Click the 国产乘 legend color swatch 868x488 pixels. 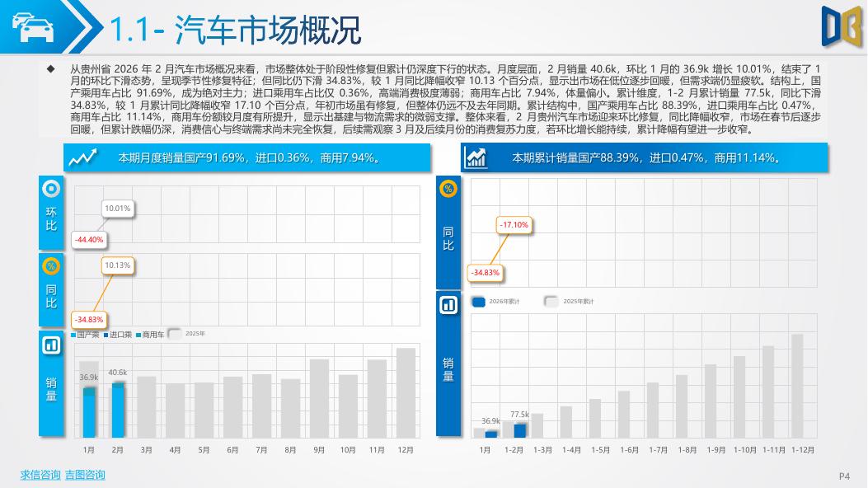point(73,335)
